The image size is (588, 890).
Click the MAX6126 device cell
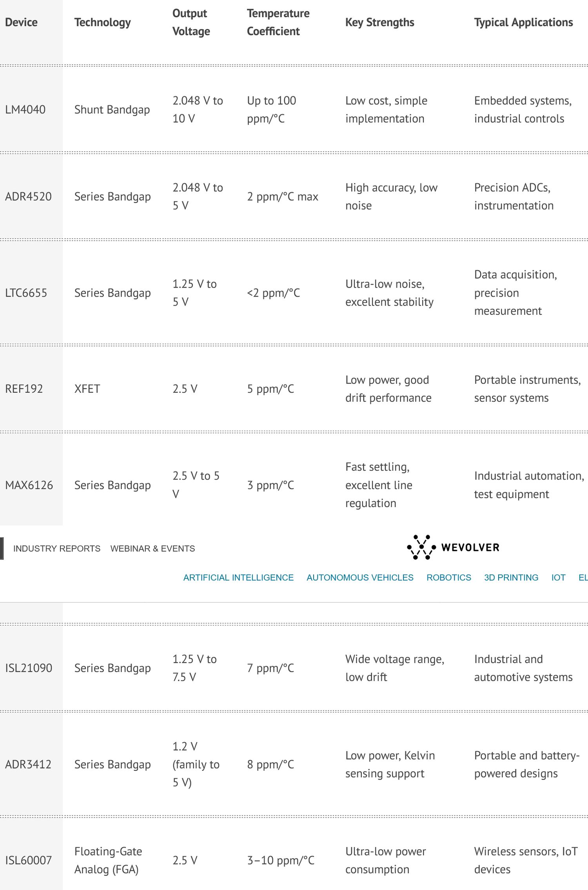[29, 485]
